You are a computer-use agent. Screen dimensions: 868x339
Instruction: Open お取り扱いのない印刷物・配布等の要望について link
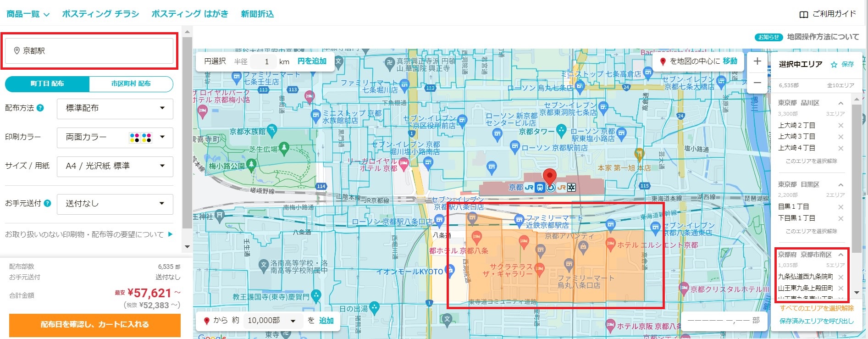[89, 234]
